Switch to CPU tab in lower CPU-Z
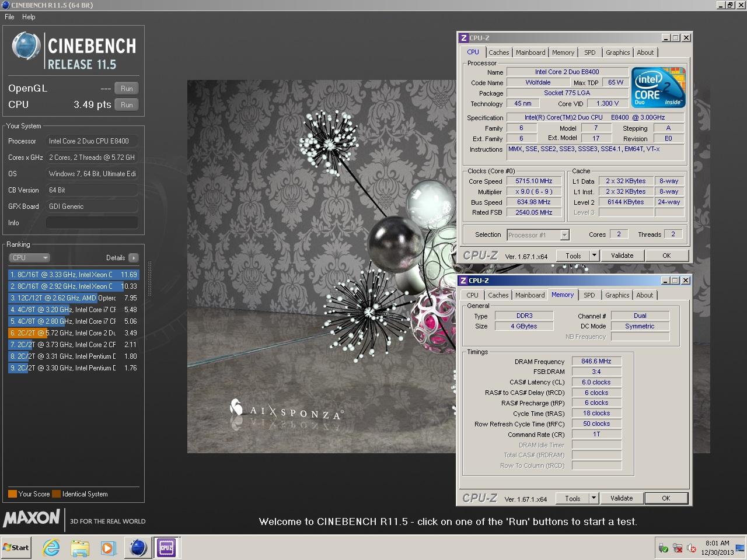Screen dimensions: 747x560 click(x=472, y=295)
